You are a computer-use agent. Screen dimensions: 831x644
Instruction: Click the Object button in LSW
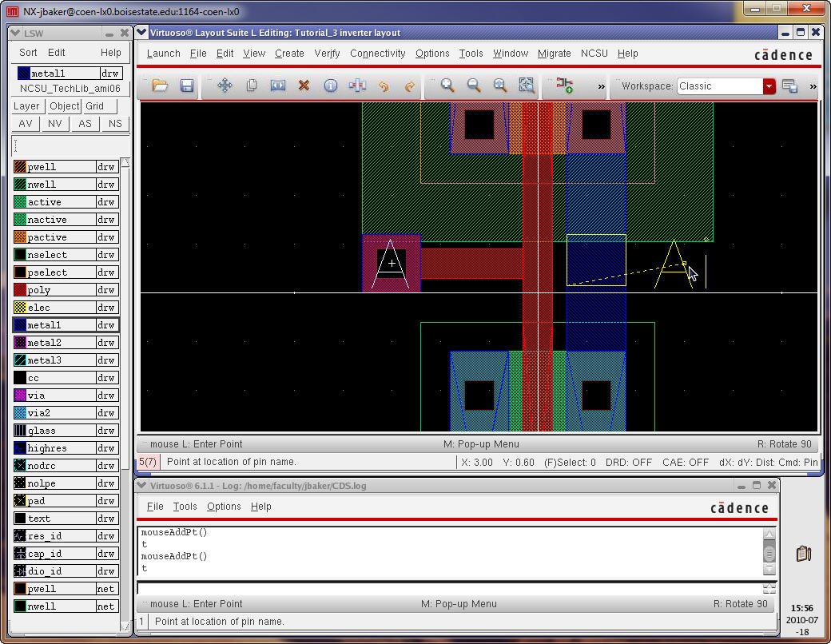pyautogui.click(x=64, y=106)
